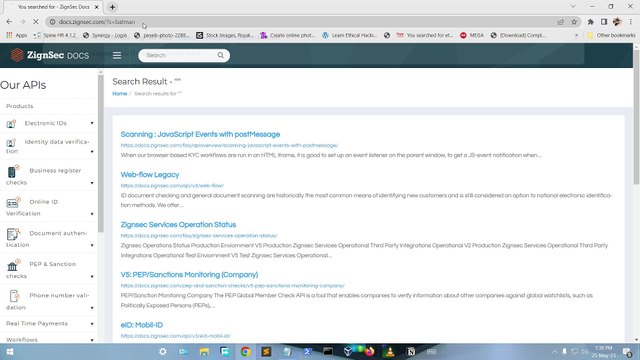The width and height of the screenshot is (640, 360).
Task: Click the Web-flow Legacy URL link
Action: [172, 185]
